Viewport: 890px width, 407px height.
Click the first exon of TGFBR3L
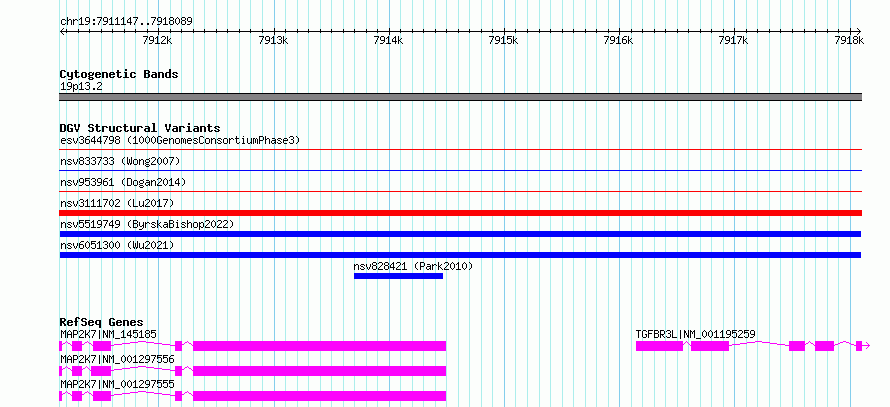tap(659, 346)
